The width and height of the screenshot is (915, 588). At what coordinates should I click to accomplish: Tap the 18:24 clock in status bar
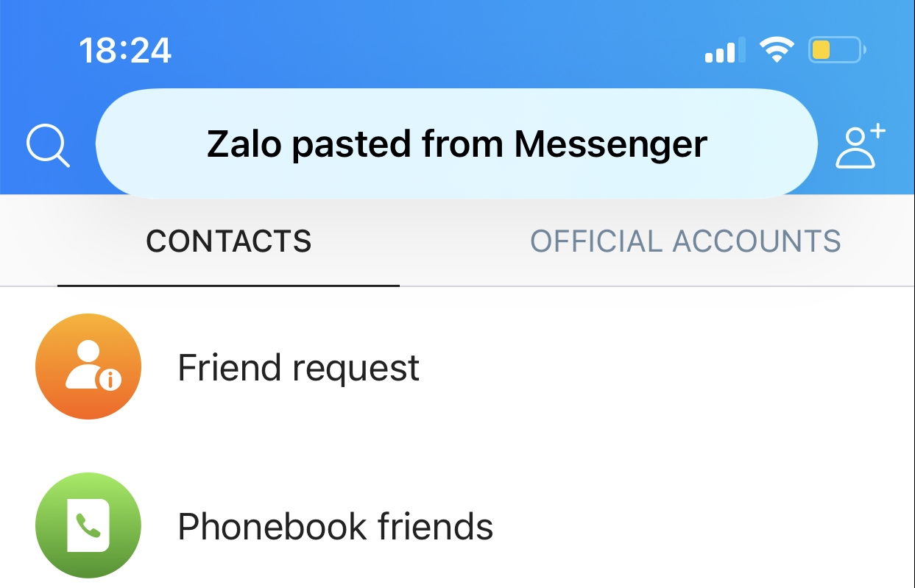coord(125,51)
